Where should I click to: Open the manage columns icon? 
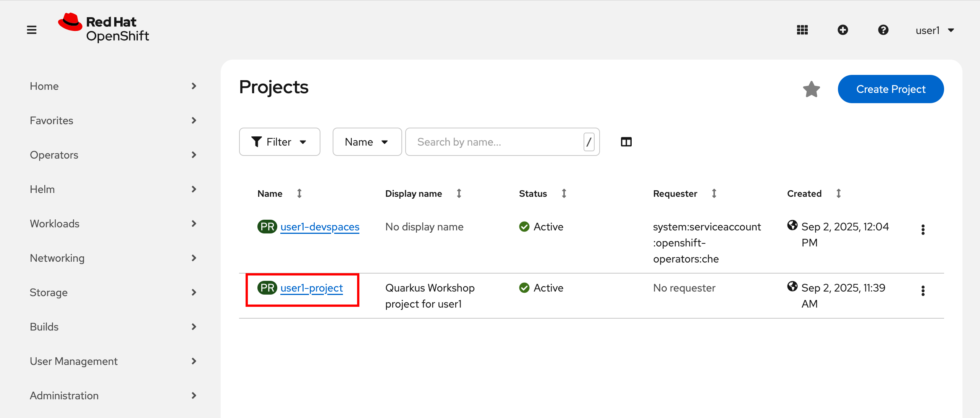point(626,142)
